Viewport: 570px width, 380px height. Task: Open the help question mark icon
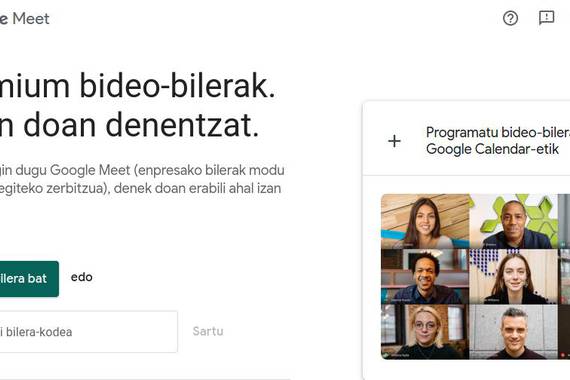510,18
